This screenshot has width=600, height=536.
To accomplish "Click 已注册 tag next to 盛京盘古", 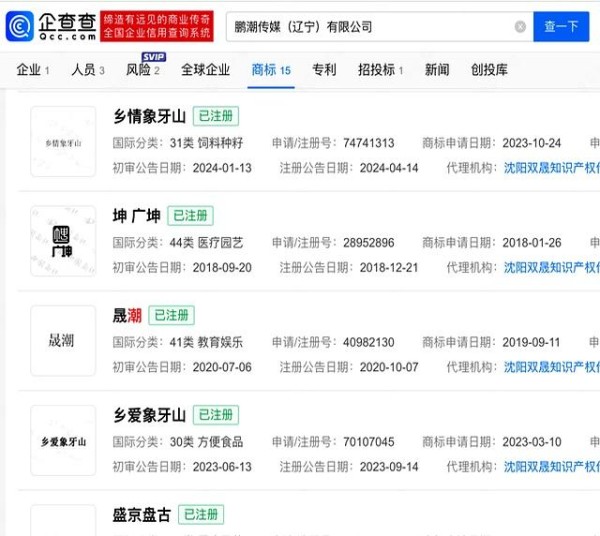I will (201, 515).
